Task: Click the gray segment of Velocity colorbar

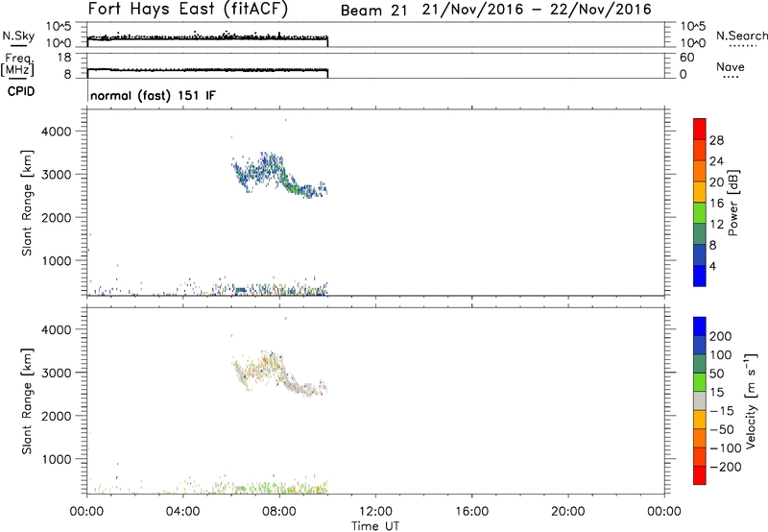Action: pyautogui.click(x=700, y=400)
